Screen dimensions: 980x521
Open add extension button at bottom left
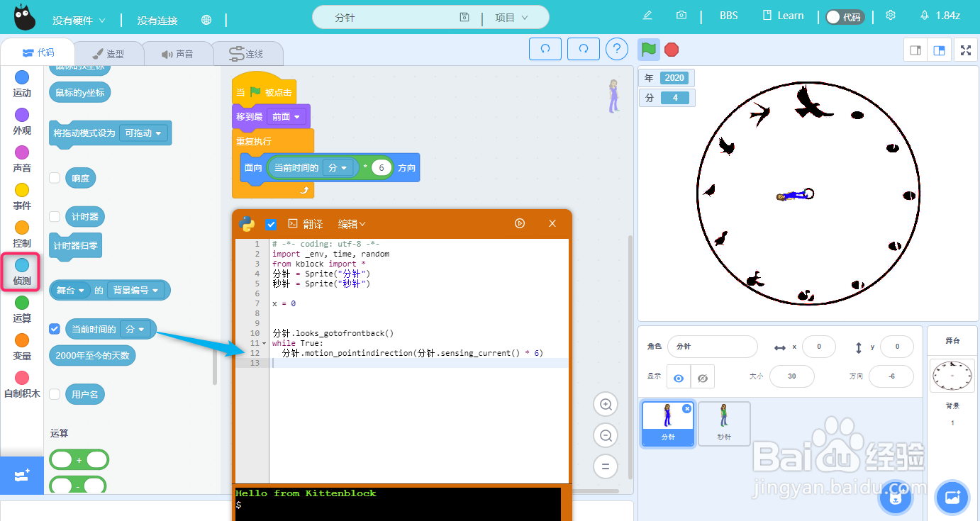point(22,475)
